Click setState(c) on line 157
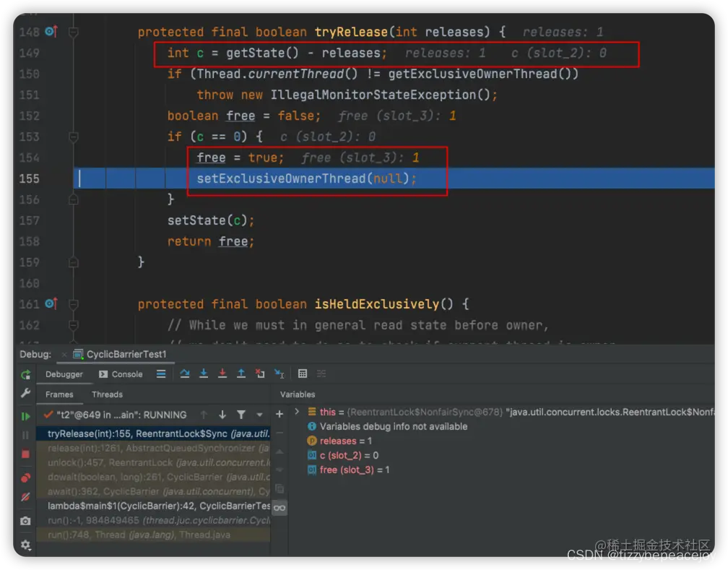 click(x=211, y=220)
